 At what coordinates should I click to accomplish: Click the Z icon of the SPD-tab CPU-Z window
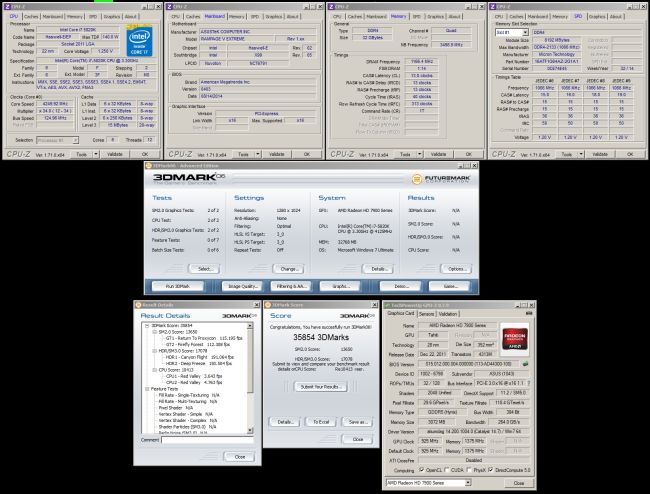pos(493,7)
